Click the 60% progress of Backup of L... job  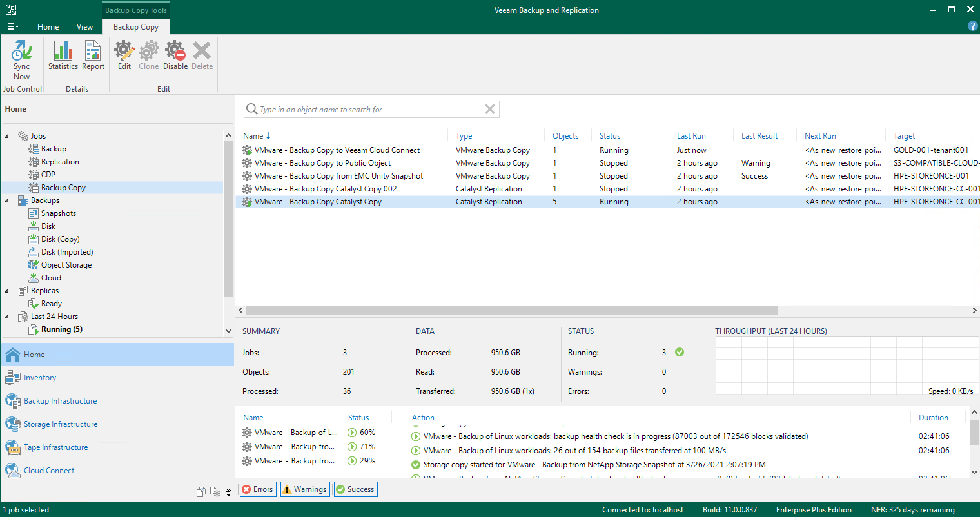361,433
